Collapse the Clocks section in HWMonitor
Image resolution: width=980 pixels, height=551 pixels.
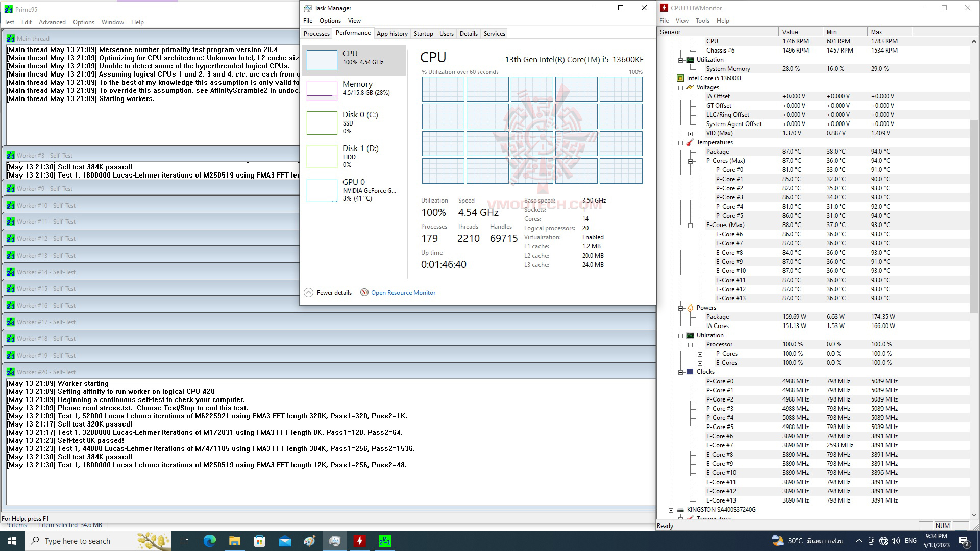point(680,372)
